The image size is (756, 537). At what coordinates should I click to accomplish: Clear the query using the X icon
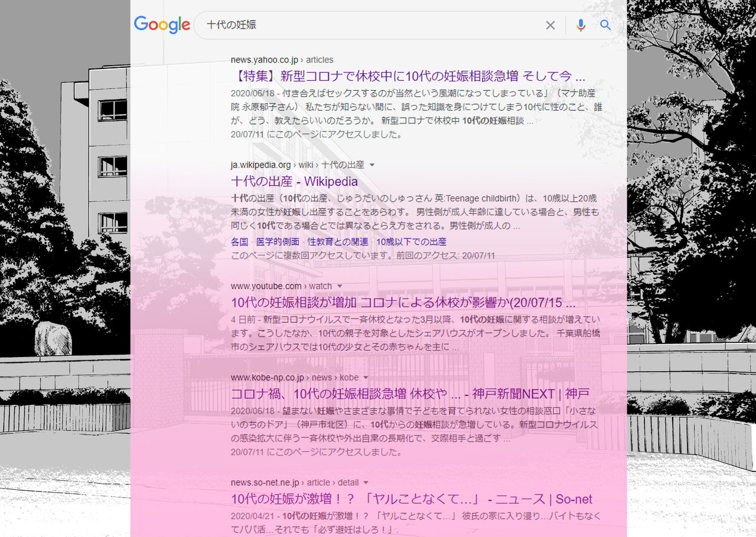coord(550,25)
